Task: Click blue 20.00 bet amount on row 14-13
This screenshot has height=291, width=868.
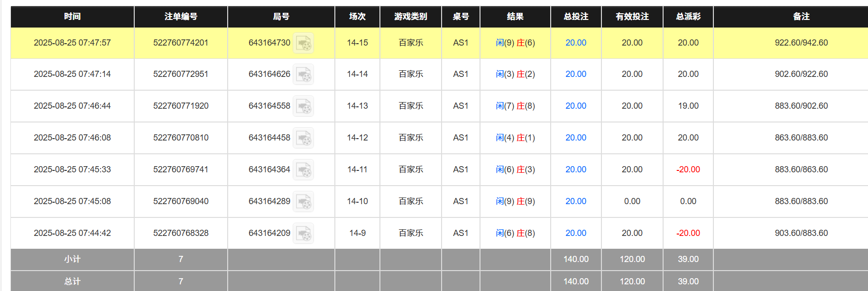Action: pyautogui.click(x=575, y=106)
